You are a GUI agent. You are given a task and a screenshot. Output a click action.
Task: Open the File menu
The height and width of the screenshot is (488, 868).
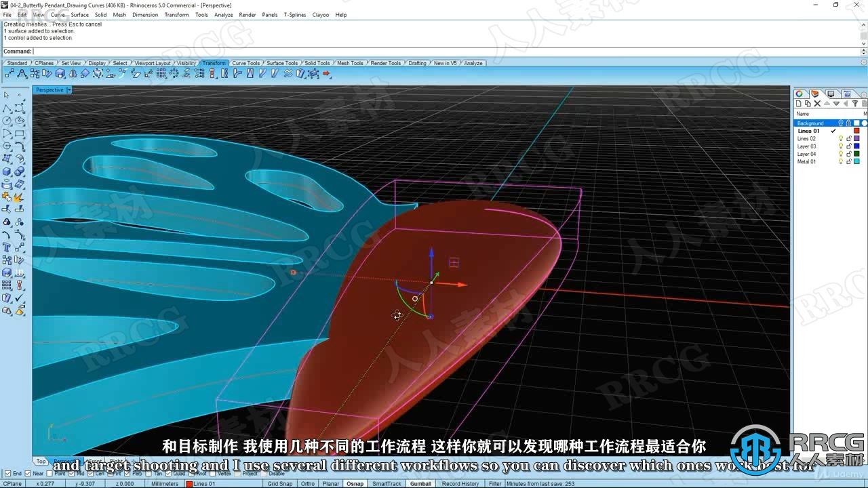pos(7,14)
